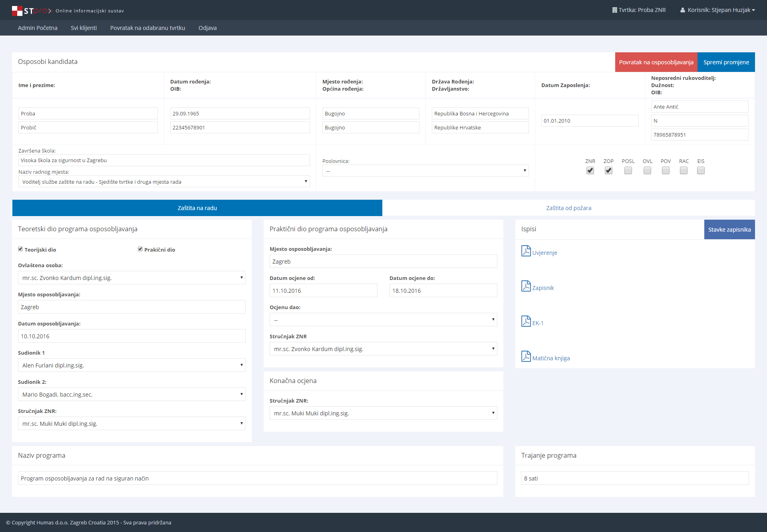Click the Datum osposobljavanja input field
The image size is (767, 532).
131,336
